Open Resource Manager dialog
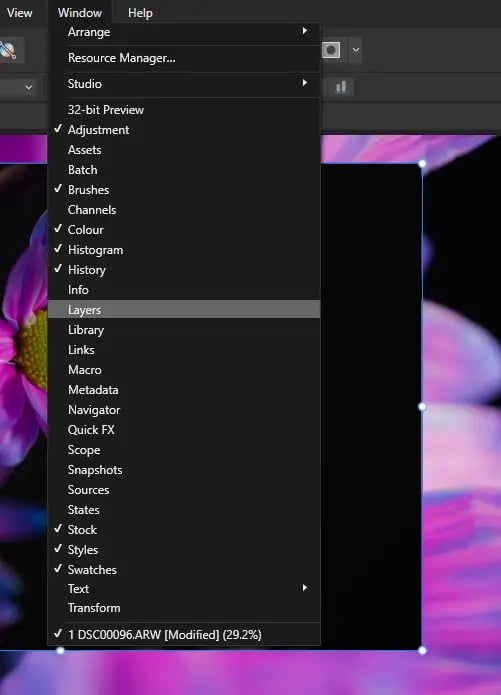Image resolution: width=501 pixels, height=695 pixels. click(x=184, y=58)
